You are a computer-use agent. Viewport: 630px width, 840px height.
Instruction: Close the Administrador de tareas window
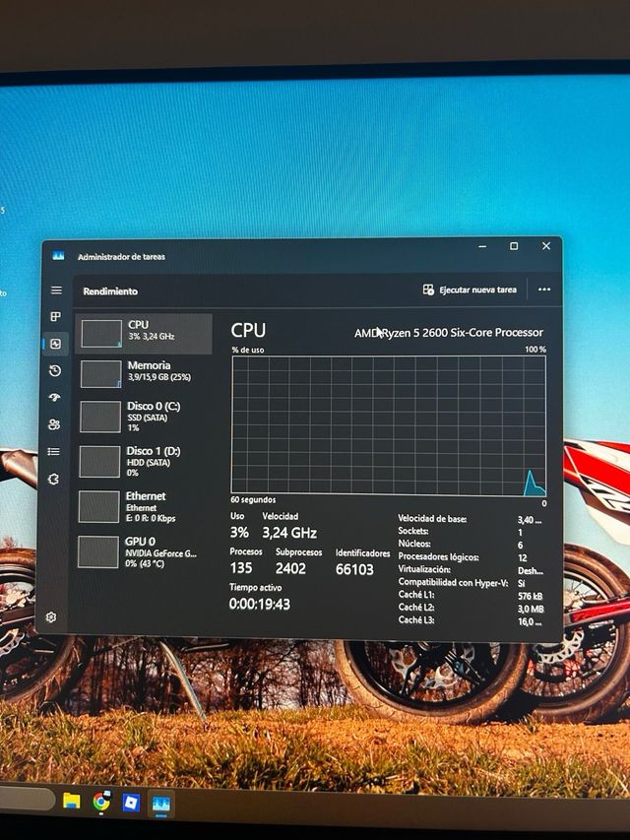point(546,246)
